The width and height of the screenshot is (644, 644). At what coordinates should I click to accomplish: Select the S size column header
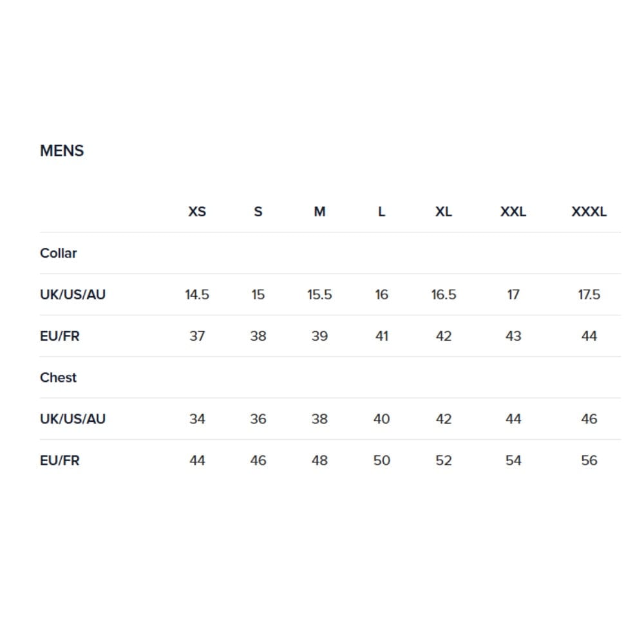click(258, 211)
